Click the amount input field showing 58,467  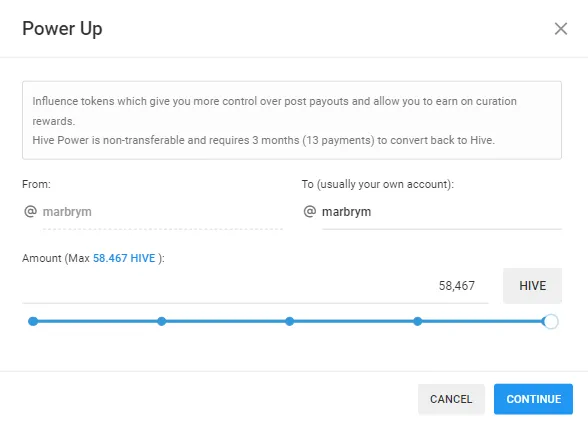[x=255, y=286]
